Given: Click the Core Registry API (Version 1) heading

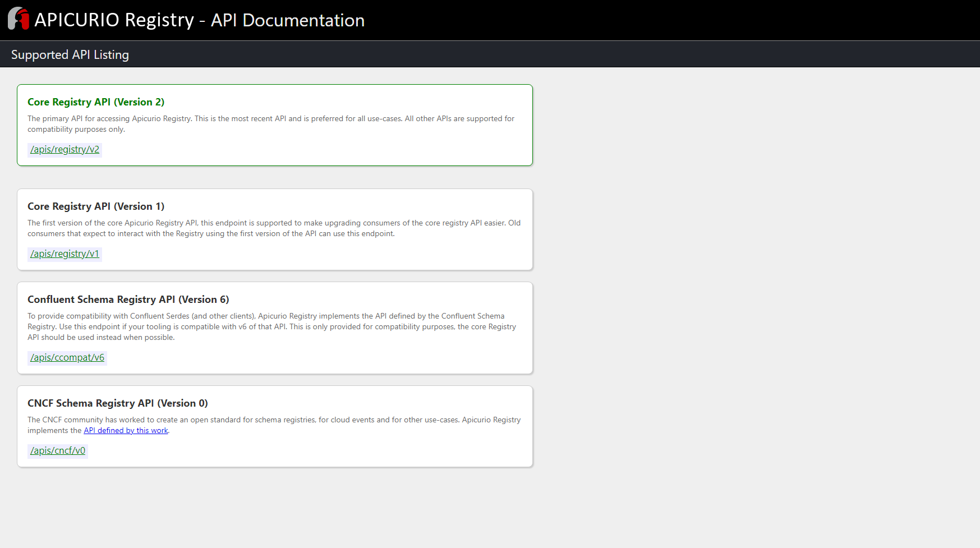Looking at the screenshot, I should (x=96, y=206).
